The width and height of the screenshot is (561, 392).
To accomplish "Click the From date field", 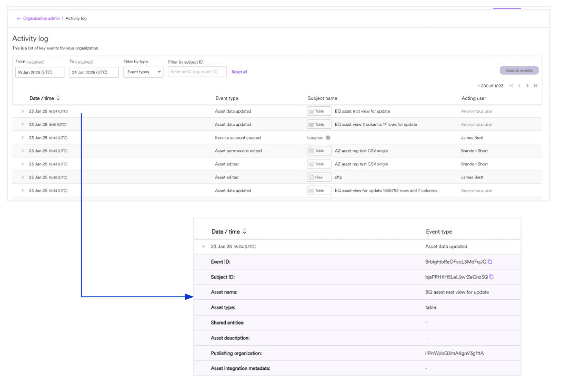I will (40, 72).
